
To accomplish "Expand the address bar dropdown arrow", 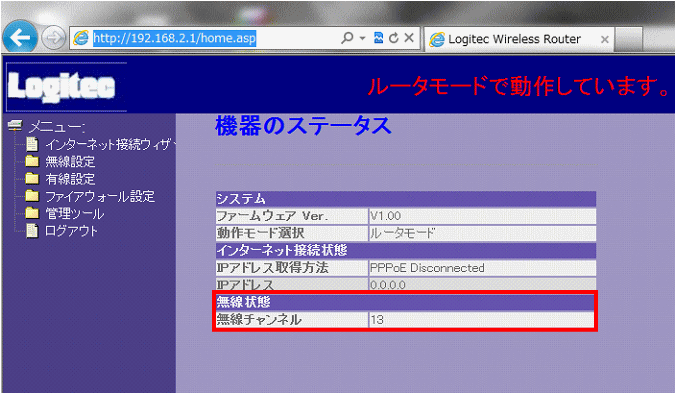I will pyautogui.click(x=362, y=38).
